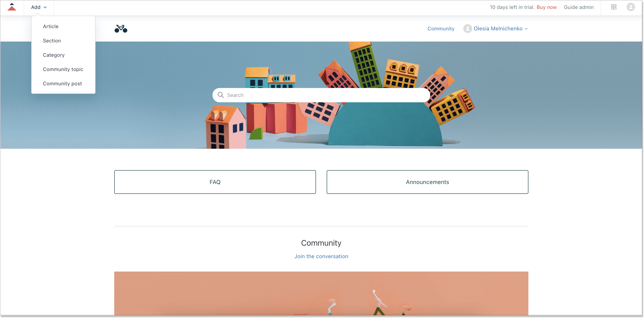Click the Zendesk logo icon top-left
Image resolution: width=644 pixels, height=318 pixels.
click(12, 7)
